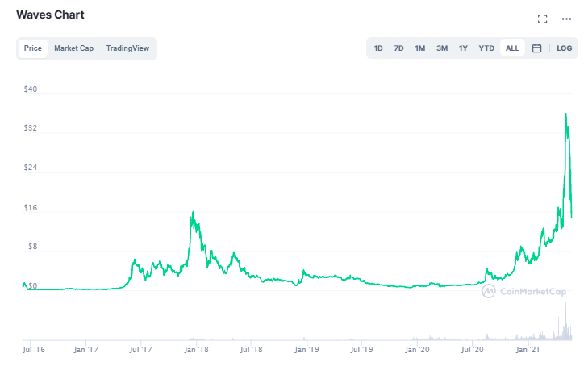Switch to the Market Cap tab
The height and width of the screenshot is (366, 588).
click(74, 48)
